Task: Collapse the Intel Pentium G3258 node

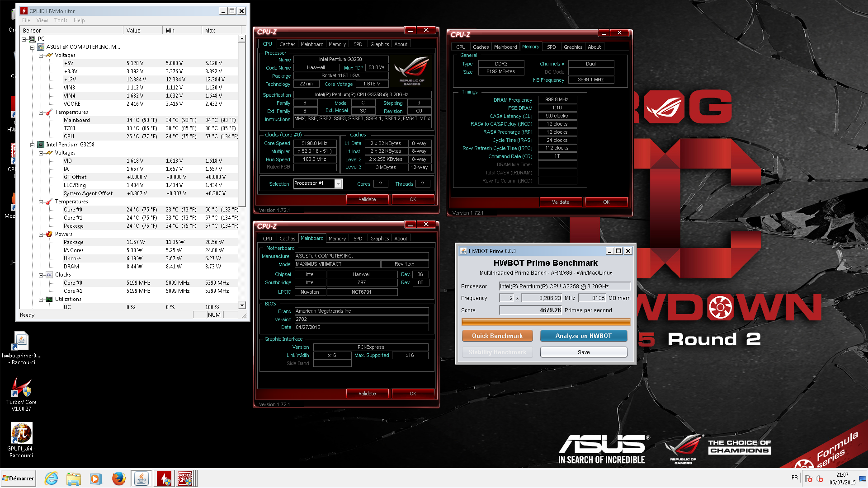Action: (x=33, y=145)
